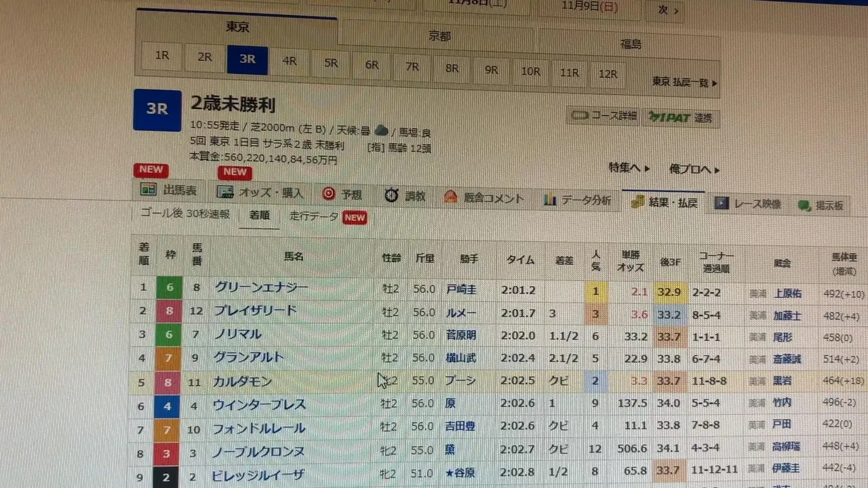Open the 特集へ link
Viewport: 868px width, 488px height.
(629, 167)
